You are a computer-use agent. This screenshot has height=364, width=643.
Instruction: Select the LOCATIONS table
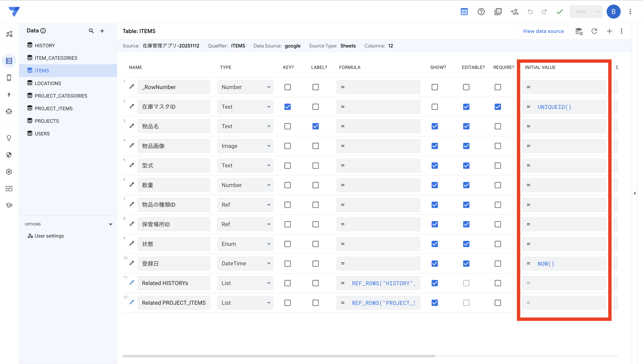point(48,83)
